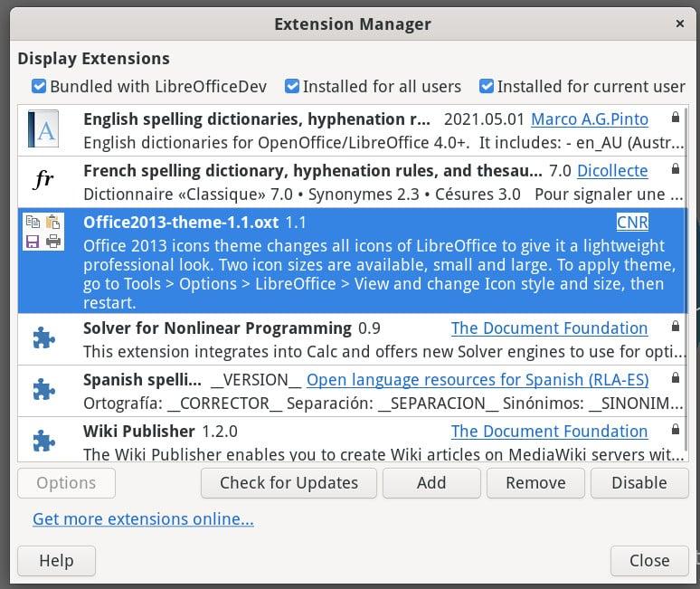Click the Wiki Publisher puzzle icon

(x=43, y=441)
